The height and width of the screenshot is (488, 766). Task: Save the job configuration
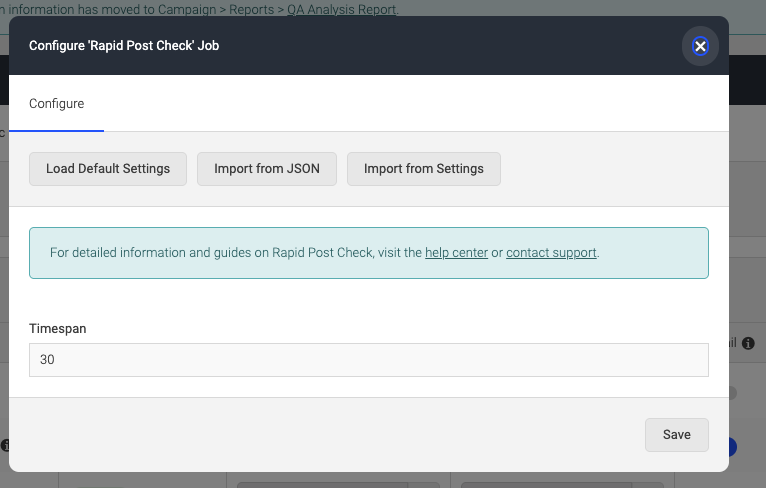[677, 435]
